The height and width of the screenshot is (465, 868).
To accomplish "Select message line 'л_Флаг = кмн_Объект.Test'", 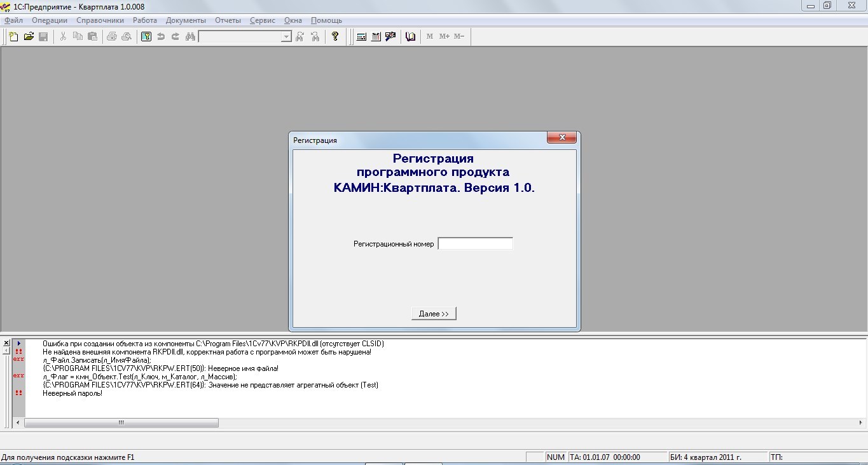I will pyautogui.click(x=139, y=377).
